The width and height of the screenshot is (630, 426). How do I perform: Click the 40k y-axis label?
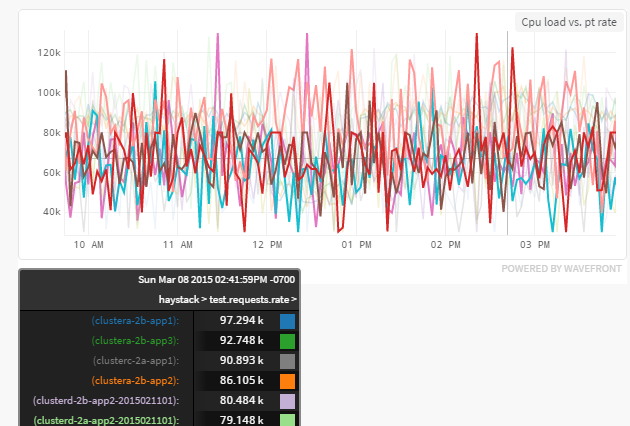point(52,212)
